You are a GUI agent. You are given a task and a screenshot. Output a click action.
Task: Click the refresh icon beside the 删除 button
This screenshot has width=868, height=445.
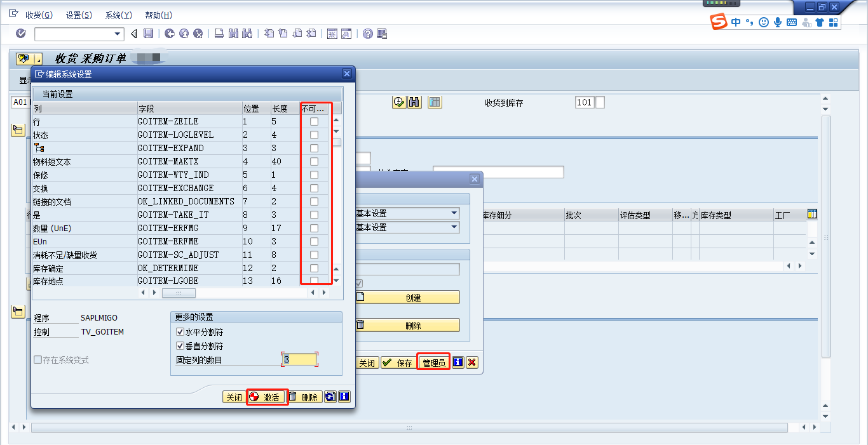point(330,397)
